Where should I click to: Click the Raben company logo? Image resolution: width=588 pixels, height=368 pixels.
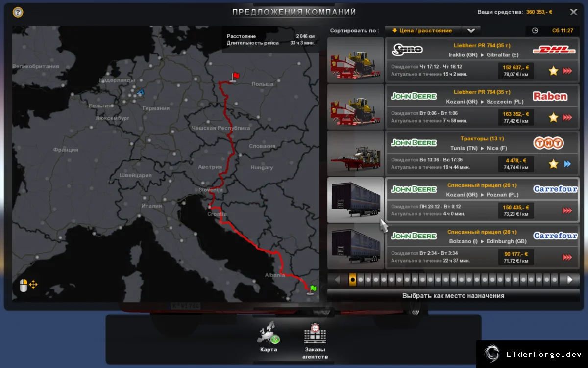[550, 96]
